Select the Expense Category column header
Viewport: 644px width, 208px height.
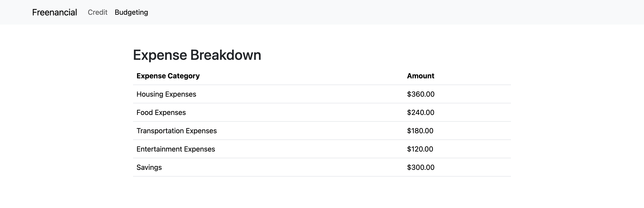click(168, 76)
